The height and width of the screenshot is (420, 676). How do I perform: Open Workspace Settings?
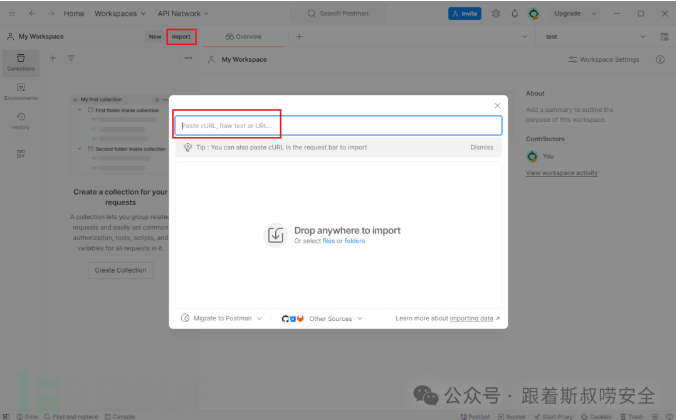point(604,60)
